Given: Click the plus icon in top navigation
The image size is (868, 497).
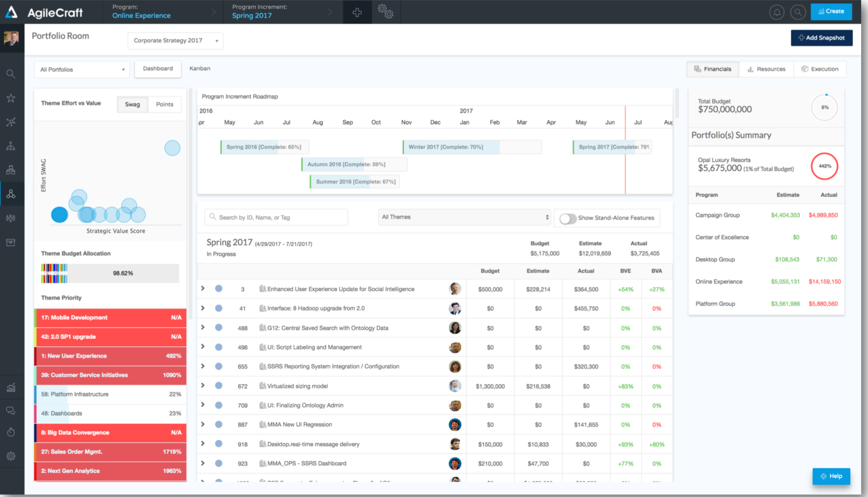Looking at the screenshot, I should click(x=357, y=12).
